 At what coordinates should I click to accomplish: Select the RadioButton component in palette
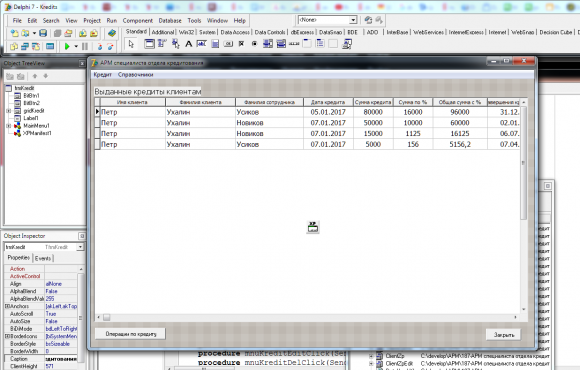[254, 44]
